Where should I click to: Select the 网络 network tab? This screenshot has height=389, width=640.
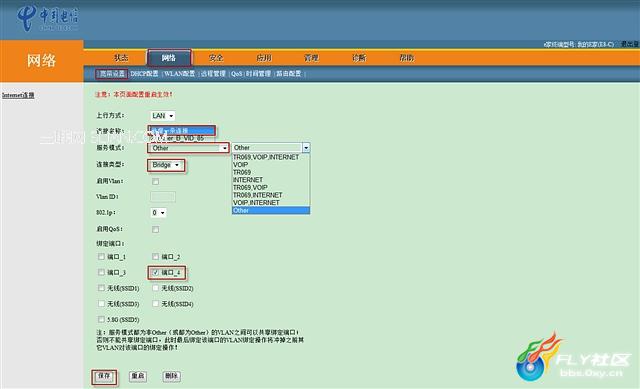[169, 58]
